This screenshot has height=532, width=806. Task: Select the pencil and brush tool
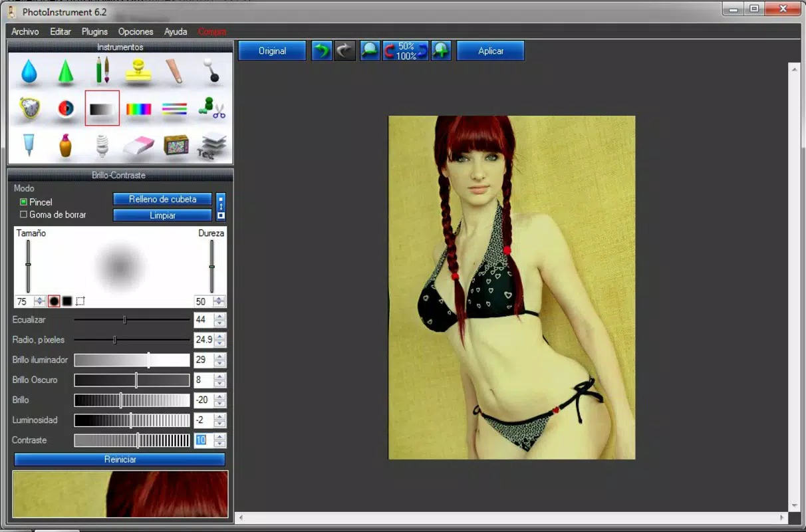pos(102,70)
